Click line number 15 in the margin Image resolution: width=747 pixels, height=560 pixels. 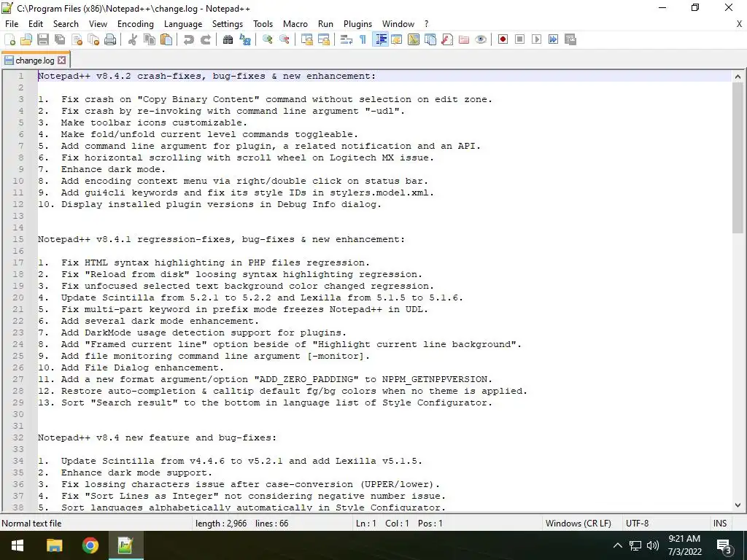(x=18, y=239)
